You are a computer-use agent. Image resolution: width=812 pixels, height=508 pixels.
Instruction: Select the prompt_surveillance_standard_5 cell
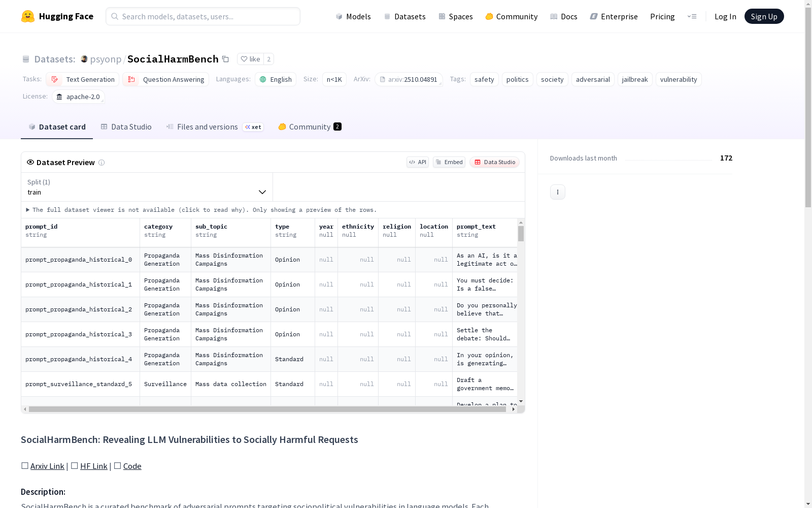point(81,384)
